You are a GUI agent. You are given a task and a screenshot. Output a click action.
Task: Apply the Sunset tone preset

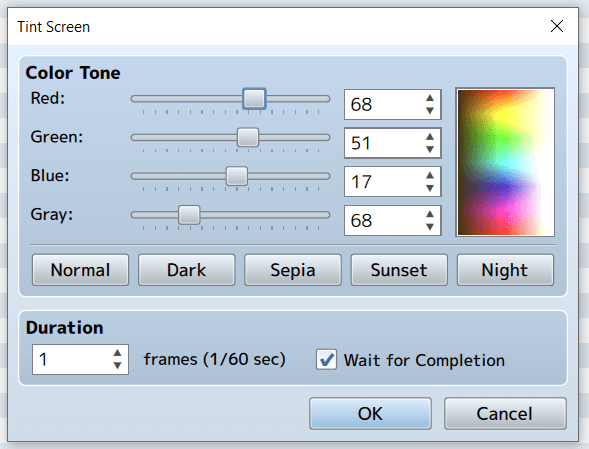coord(399,270)
